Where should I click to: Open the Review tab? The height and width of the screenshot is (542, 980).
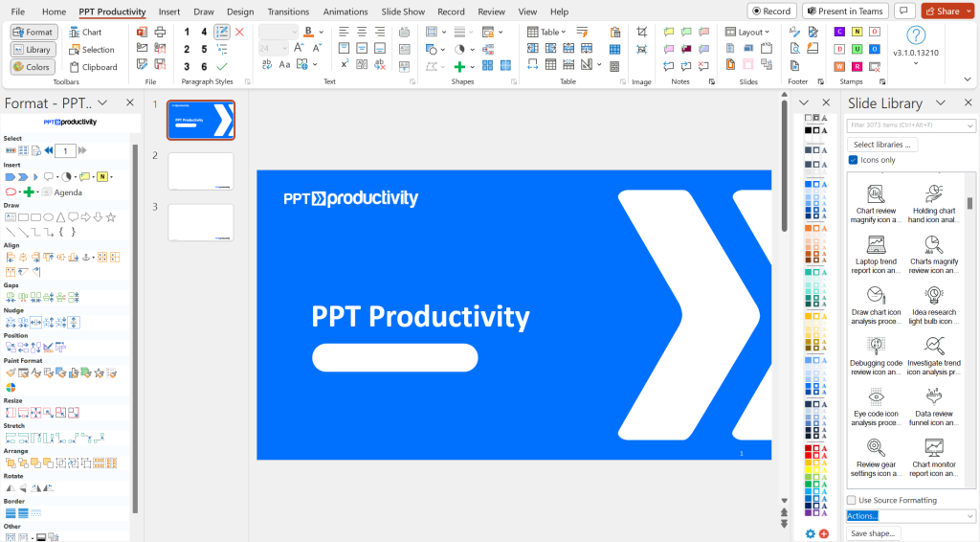(491, 11)
